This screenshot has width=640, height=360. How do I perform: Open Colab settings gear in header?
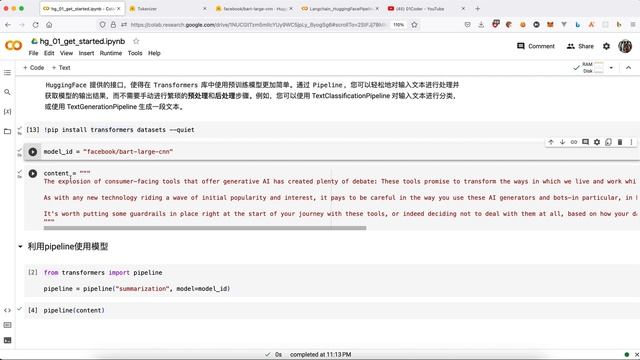(606, 46)
